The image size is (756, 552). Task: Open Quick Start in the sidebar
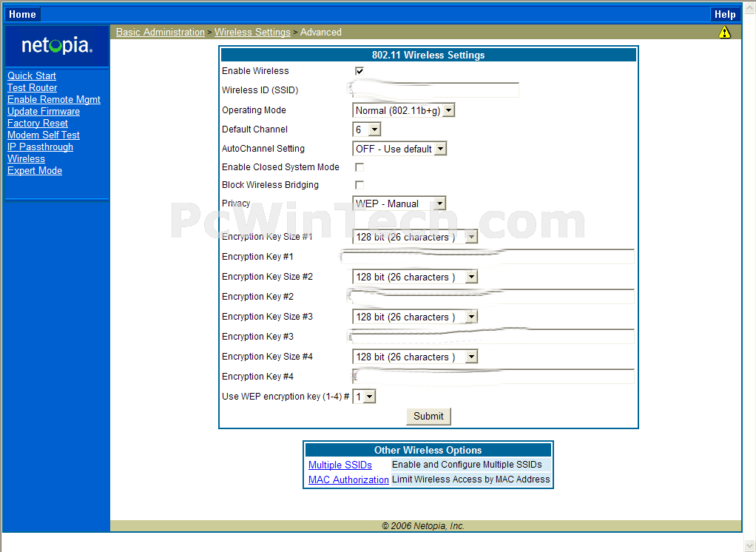pyautogui.click(x=31, y=75)
